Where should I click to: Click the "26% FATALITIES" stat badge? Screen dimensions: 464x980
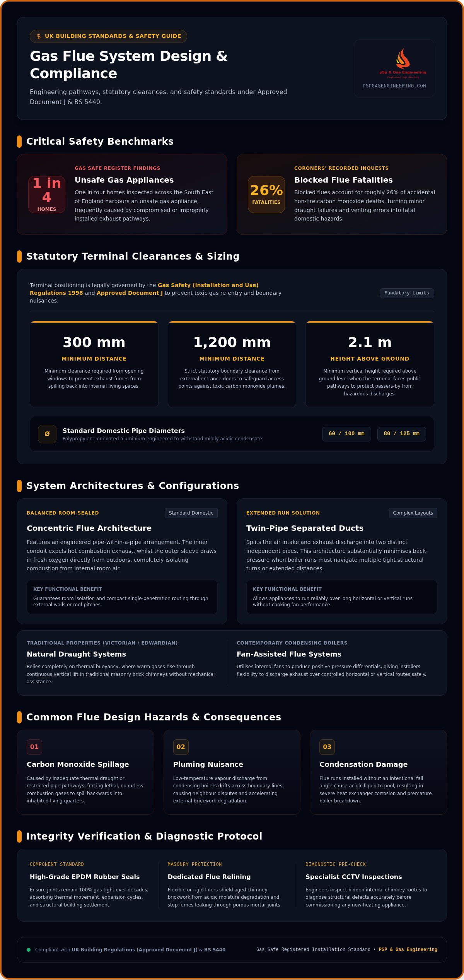tap(266, 195)
